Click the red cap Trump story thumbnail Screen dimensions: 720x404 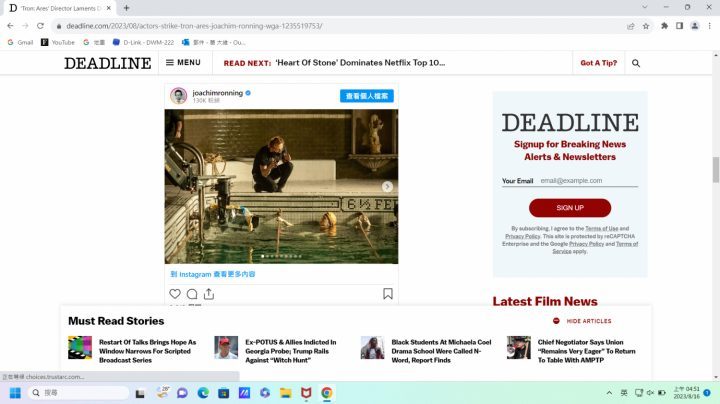(226, 348)
